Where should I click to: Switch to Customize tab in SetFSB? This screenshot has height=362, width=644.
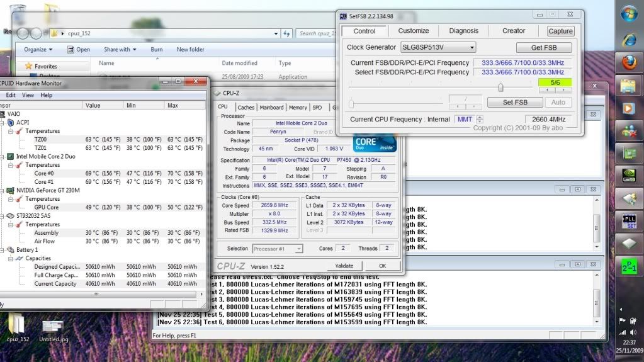click(413, 31)
